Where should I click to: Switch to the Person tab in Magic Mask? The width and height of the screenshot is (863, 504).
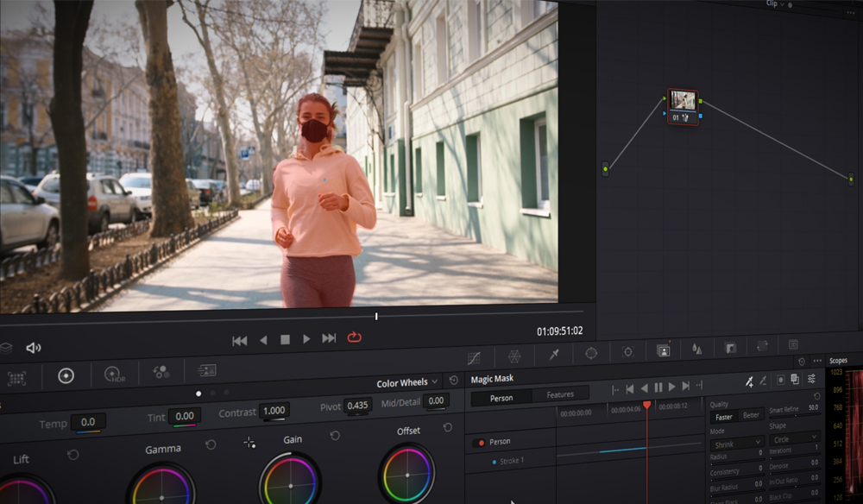click(x=501, y=398)
